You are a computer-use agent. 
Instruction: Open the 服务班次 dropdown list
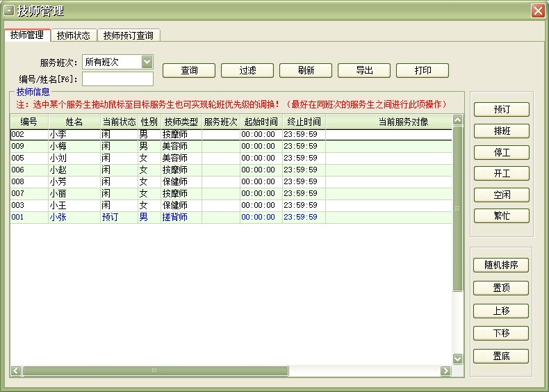click(x=147, y=62)
